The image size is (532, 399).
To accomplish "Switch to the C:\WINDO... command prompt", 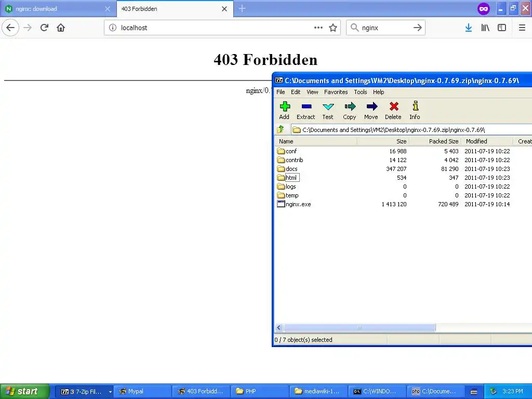I will 377,391.
